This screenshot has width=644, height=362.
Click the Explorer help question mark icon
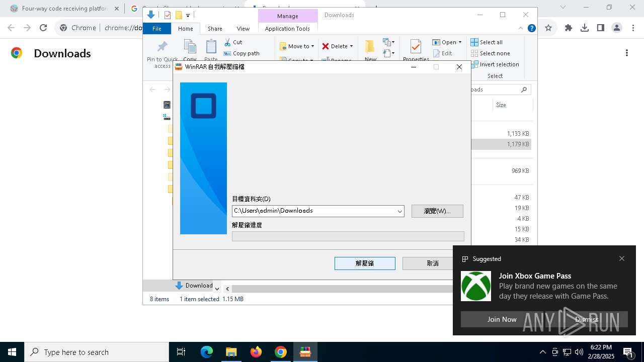(531, 28)
